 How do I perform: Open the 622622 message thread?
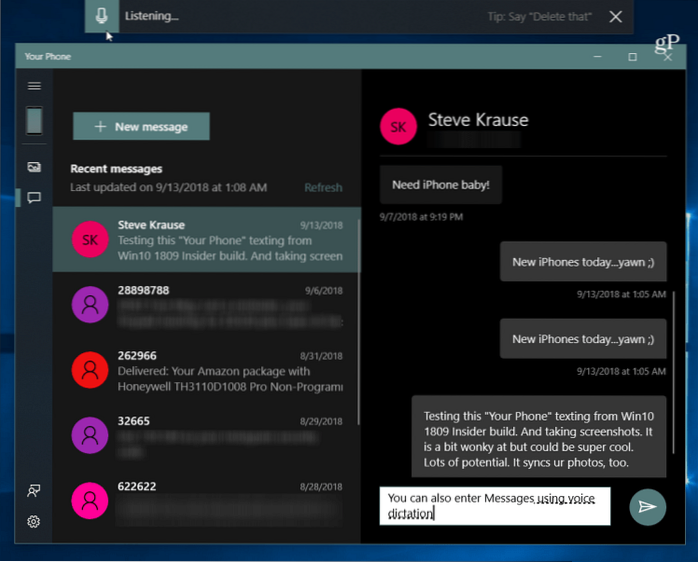click(x=205, y=500)
